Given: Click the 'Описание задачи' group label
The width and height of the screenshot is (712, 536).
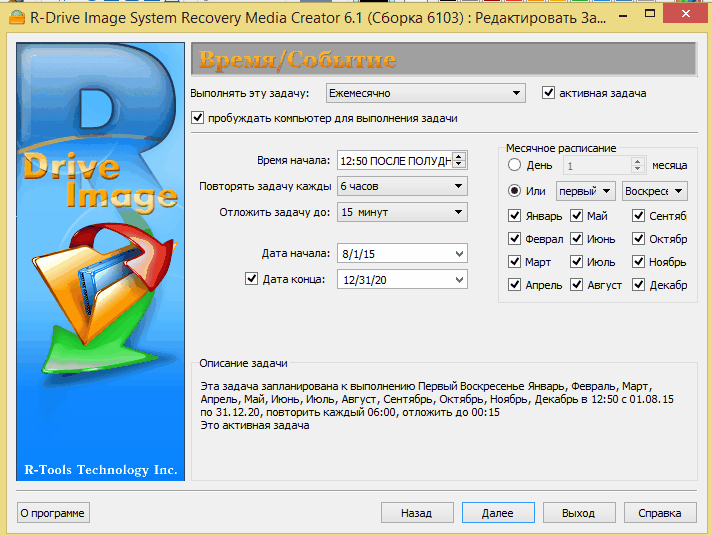Looking at the screenshot, I should [x=243, y=363].
